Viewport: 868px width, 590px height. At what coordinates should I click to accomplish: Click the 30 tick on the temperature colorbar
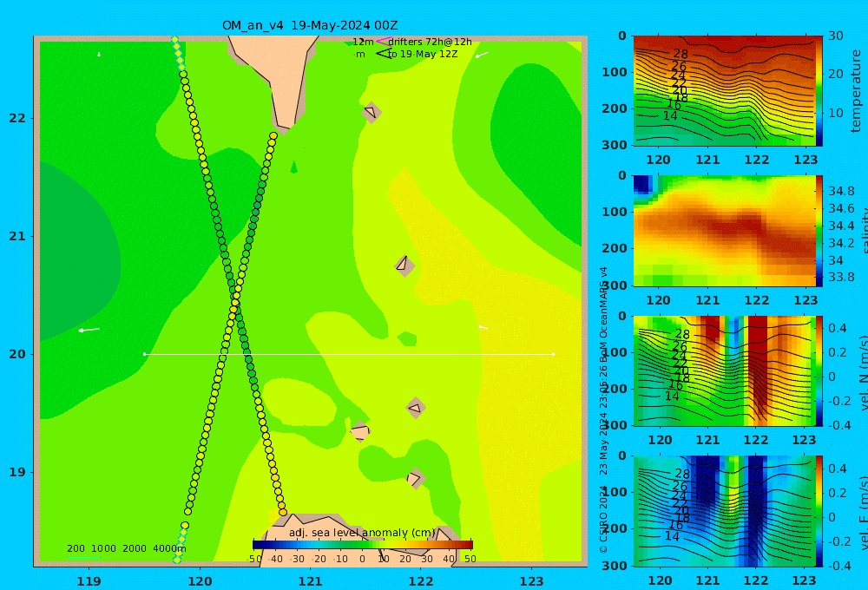point(836,36)
